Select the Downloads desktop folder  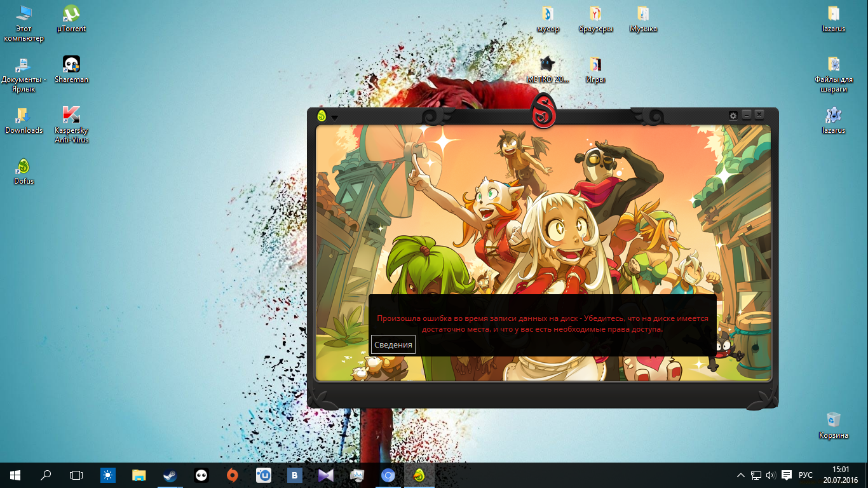click(24, 121)
